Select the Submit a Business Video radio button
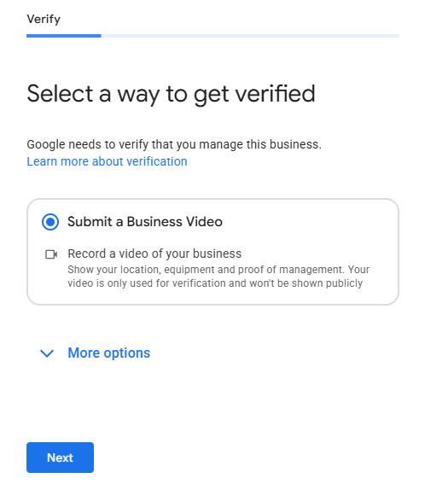This screenshot has width=448, height=484. tap(50, 222)
